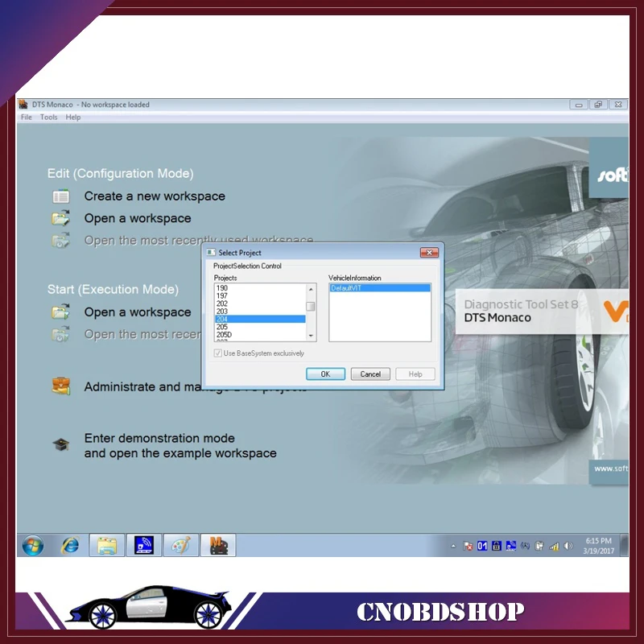
Task: Restore the DTS Monaco main window
Action: (x=598, y=105)
